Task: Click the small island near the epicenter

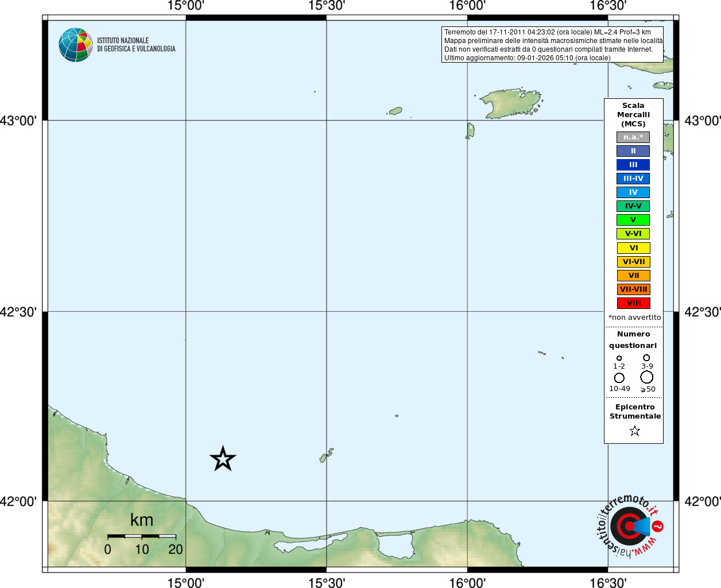Action: pyautogui.click(x=326, y=455)
